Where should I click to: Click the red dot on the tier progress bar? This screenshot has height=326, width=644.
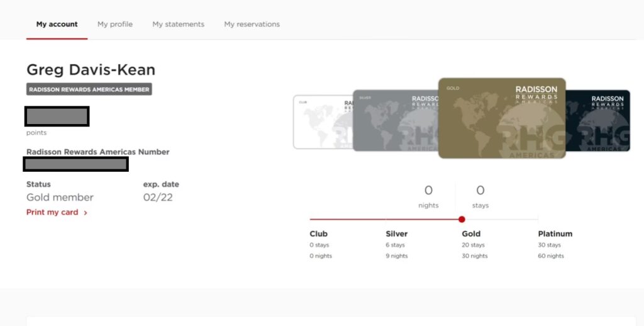[462, 220]
